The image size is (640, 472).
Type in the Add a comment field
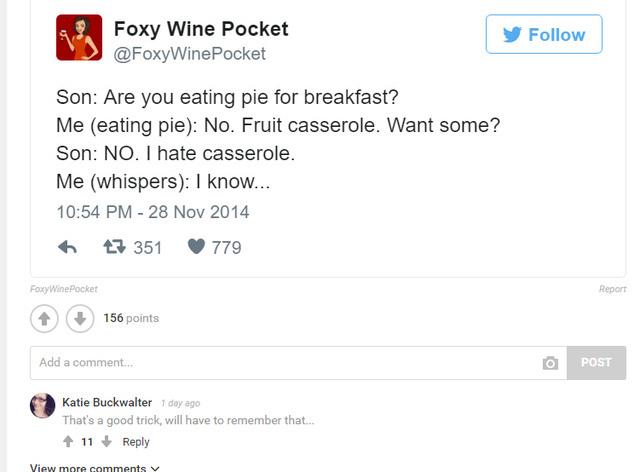pos(280,363)
